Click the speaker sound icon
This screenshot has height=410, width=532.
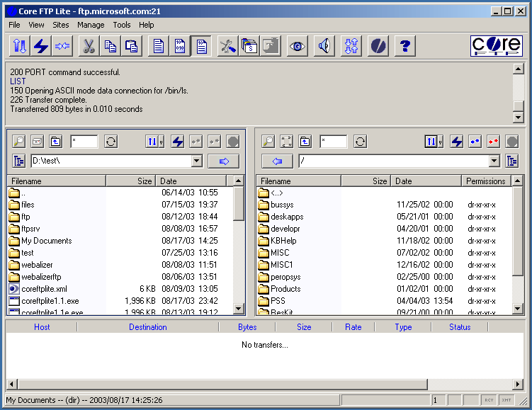pyautogui.click(x=324, y=47)
